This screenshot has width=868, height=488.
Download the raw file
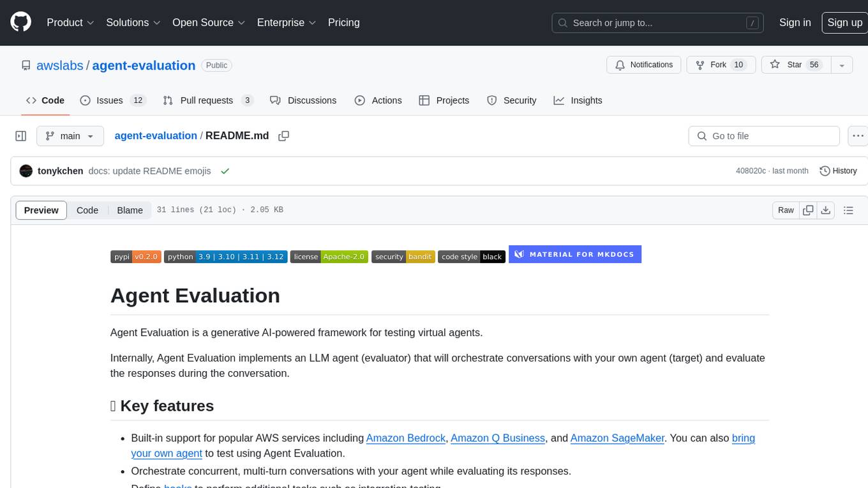[x=825, y=210]
